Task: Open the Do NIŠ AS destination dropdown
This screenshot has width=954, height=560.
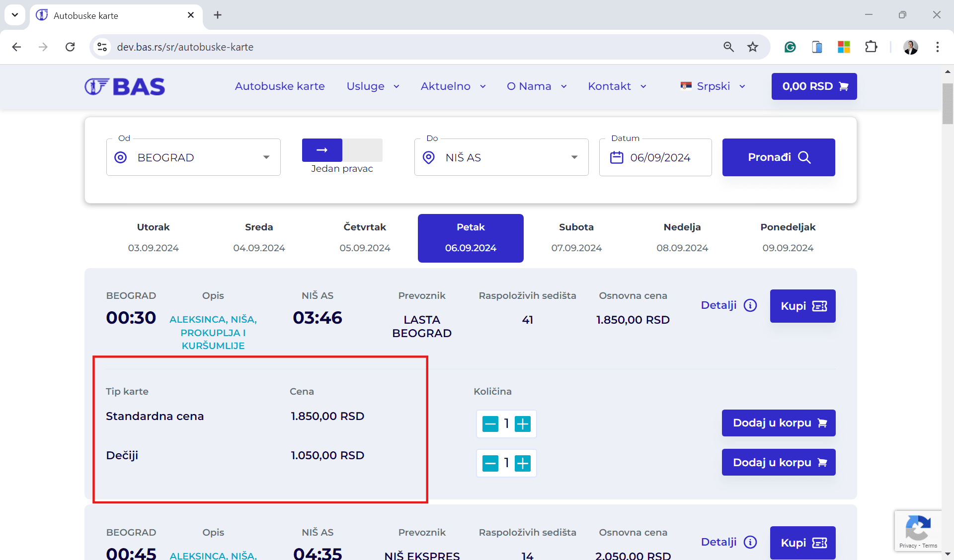Action: pos(501,157)
